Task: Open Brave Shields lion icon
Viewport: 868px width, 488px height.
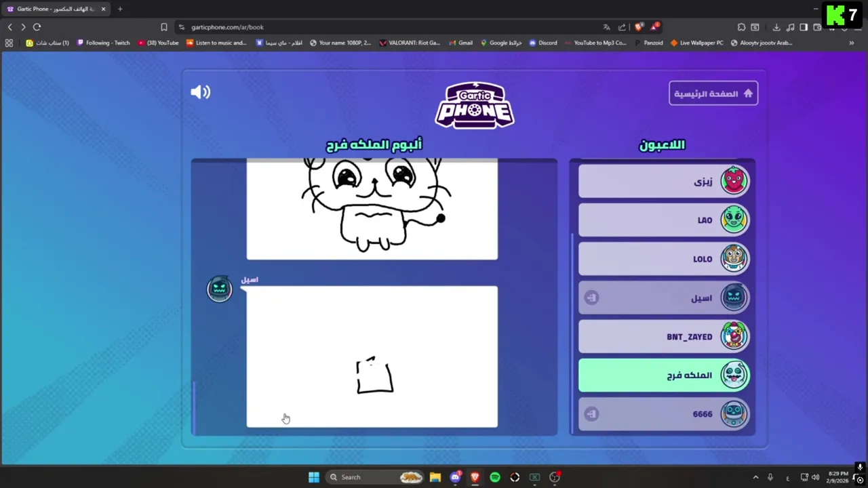Action: click(x=638, y=27)
